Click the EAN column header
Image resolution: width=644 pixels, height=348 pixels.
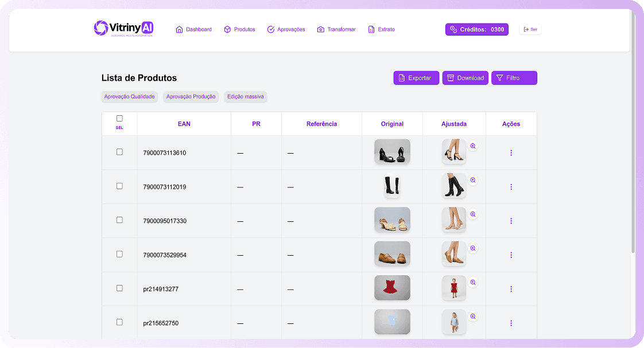(x=184, y=124)
